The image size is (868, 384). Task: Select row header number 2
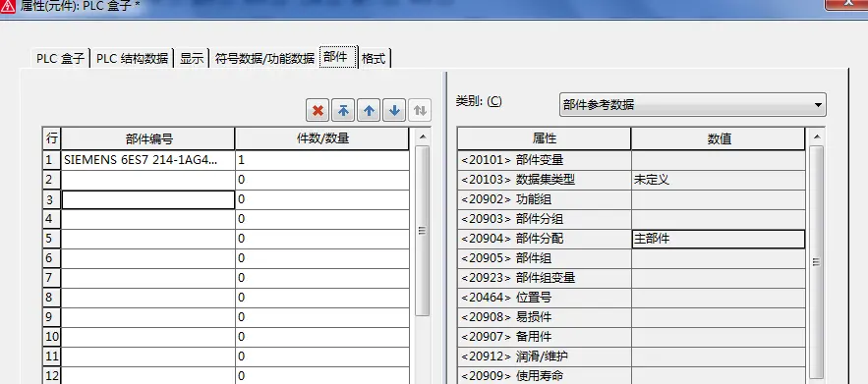coord(51,180)
